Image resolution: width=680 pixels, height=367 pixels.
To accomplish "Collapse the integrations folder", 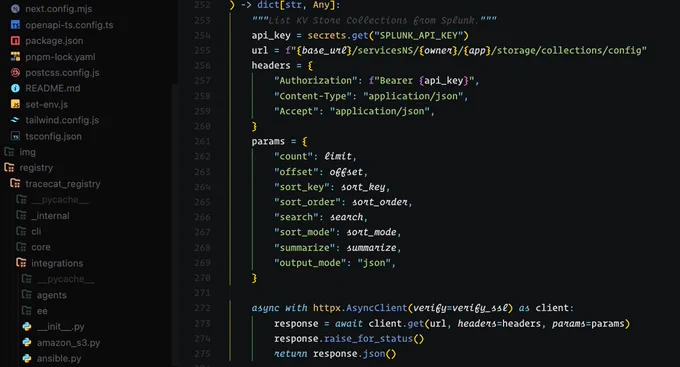I will point(57,263).
